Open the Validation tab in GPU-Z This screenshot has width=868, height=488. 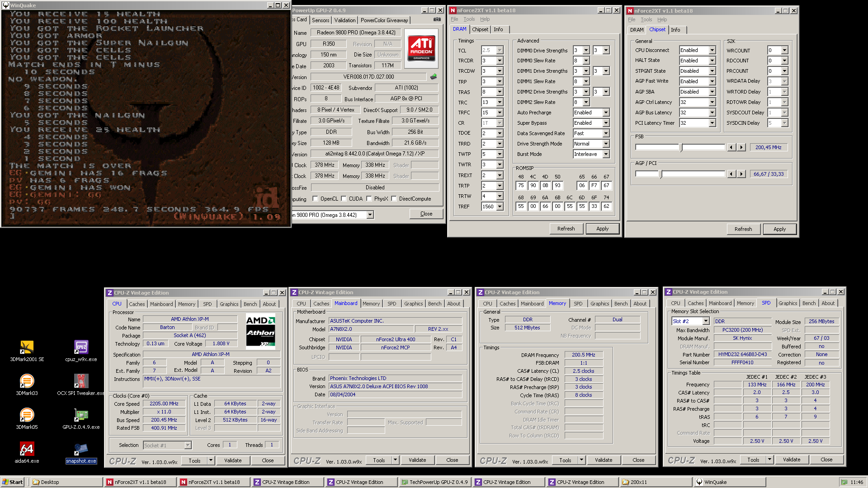[345, 20]
